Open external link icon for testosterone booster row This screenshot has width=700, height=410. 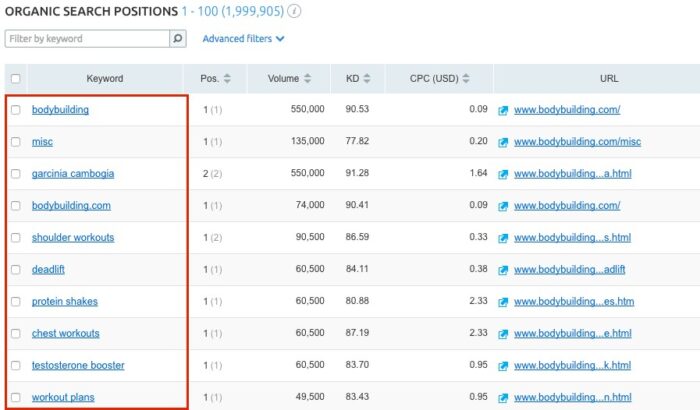503,366
